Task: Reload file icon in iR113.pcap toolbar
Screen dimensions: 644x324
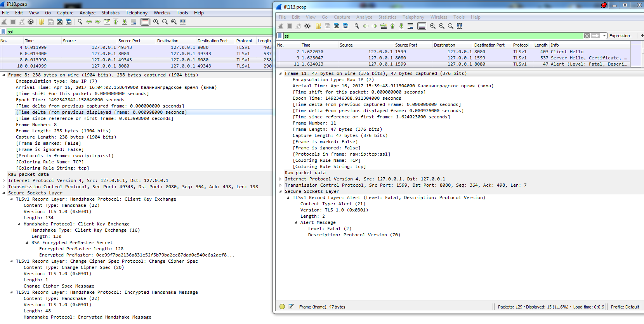Action: pos(345,26)
